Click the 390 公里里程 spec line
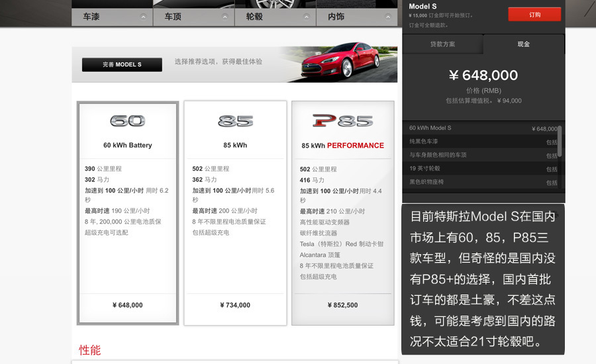Image resolution: width=596 pixels, height=364 pixels. pos(103,169)
